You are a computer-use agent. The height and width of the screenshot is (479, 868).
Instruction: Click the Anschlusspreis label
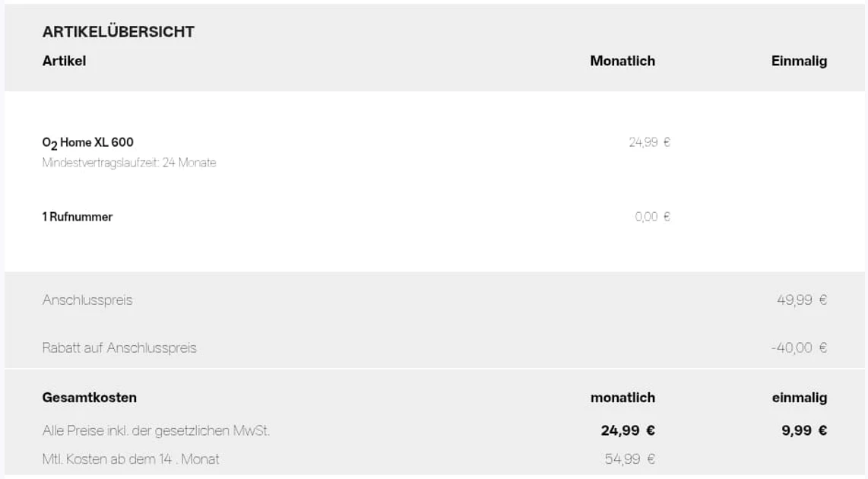(x=87, y=300)
